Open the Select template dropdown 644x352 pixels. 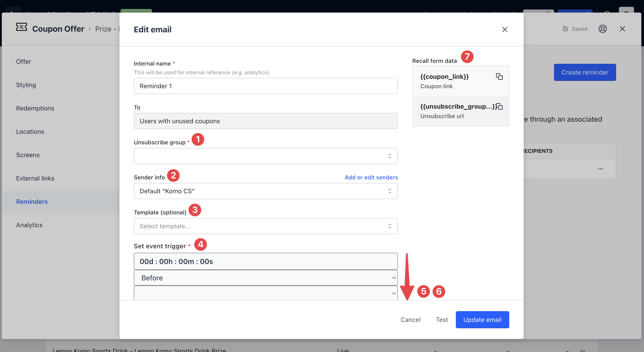tap(265, 226)
